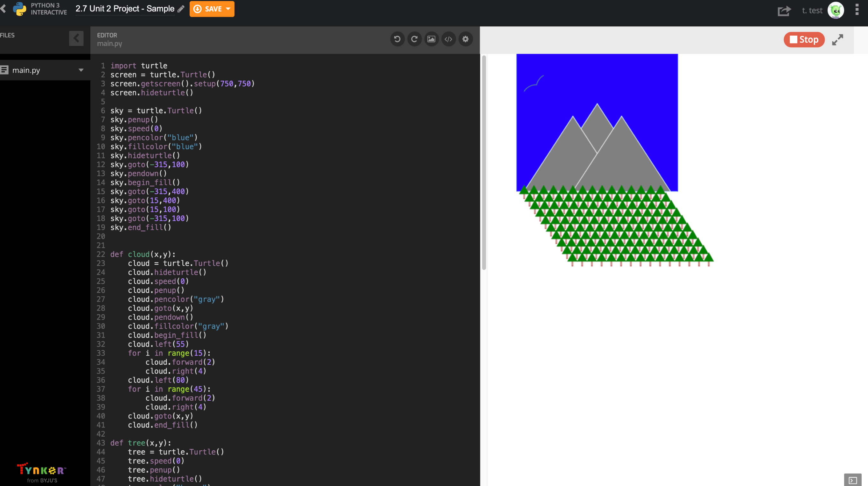Click line 27 'cloud.pencolor("gray")'
This screenshot has width=868, height=486.
[176, 299]
